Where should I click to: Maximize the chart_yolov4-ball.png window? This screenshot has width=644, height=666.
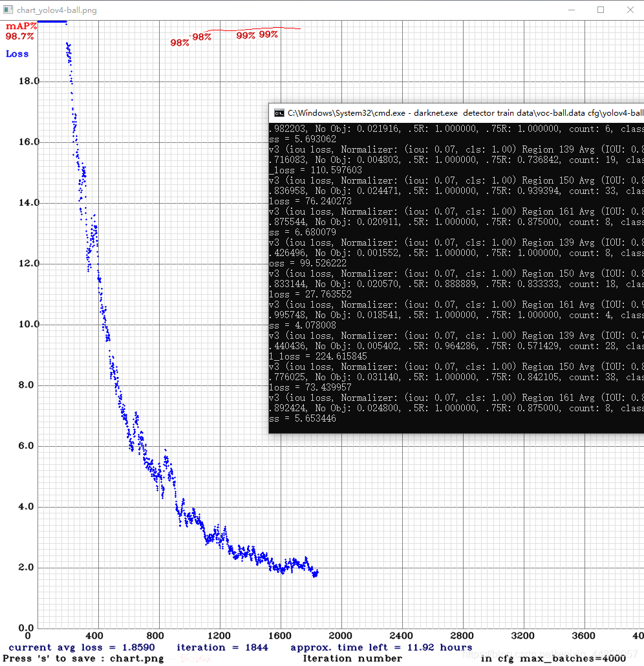[601, 10]
